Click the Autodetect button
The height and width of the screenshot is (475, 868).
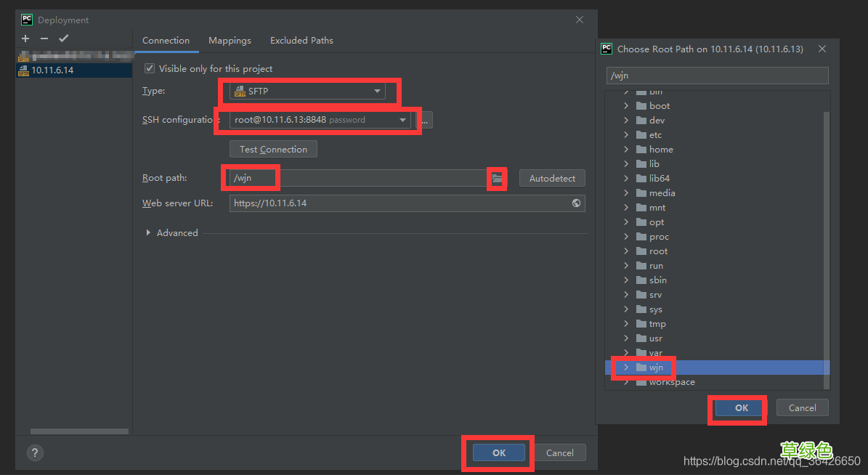click(x=552, y=178)
